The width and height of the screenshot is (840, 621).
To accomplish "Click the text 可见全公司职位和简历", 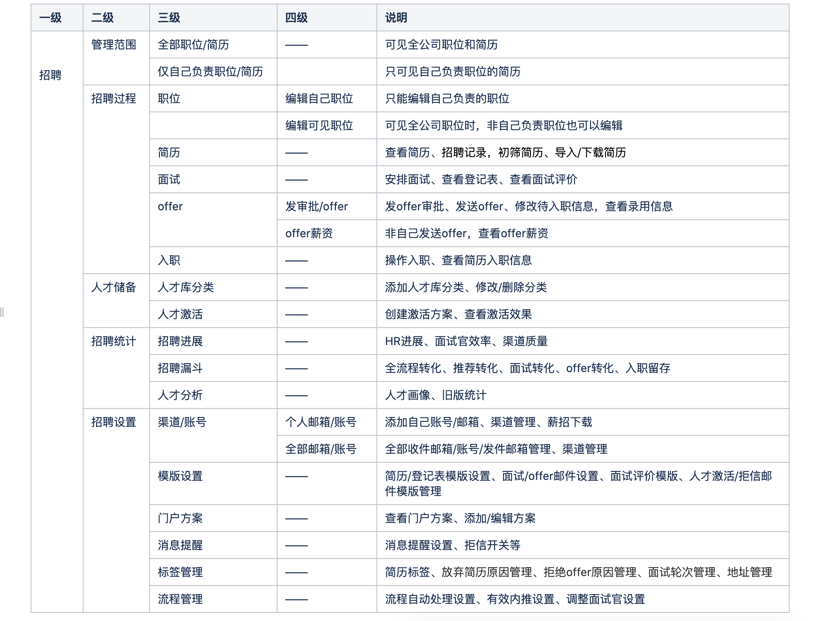I will coord(441,45).
